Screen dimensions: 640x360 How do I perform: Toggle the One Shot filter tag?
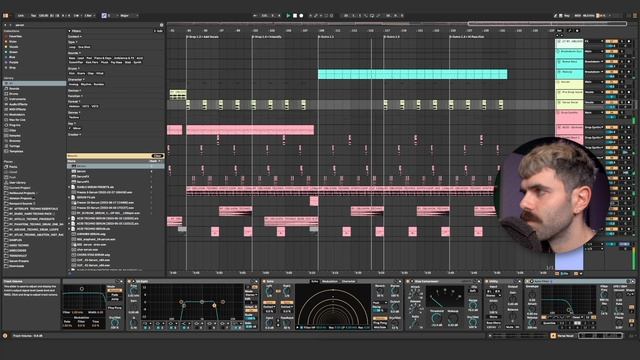[x=84, y=47]
